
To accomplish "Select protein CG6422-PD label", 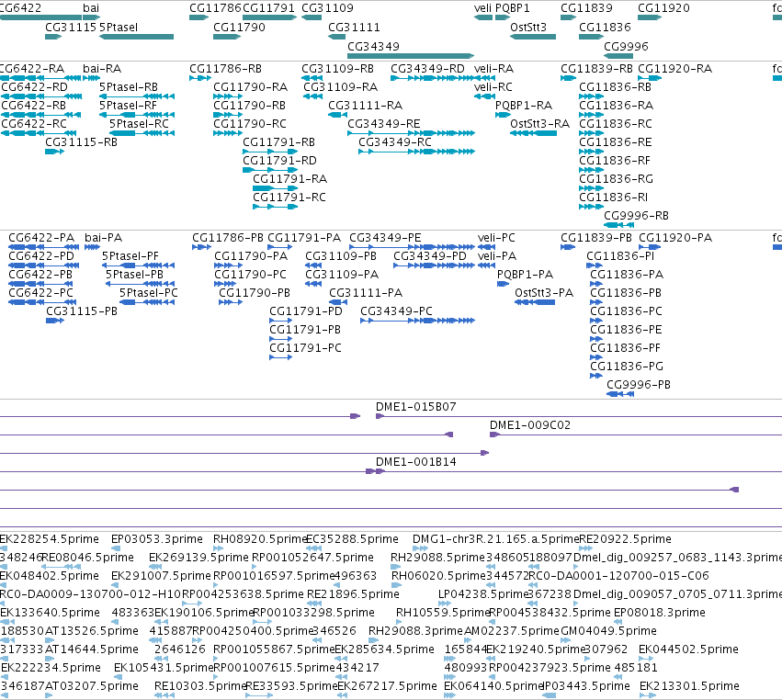I will (41, 255).
